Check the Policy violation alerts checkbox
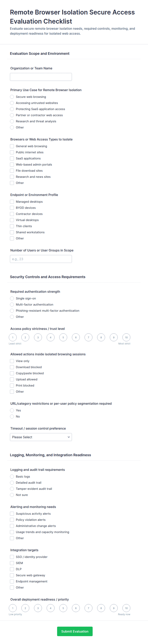 tap(12, 520)
